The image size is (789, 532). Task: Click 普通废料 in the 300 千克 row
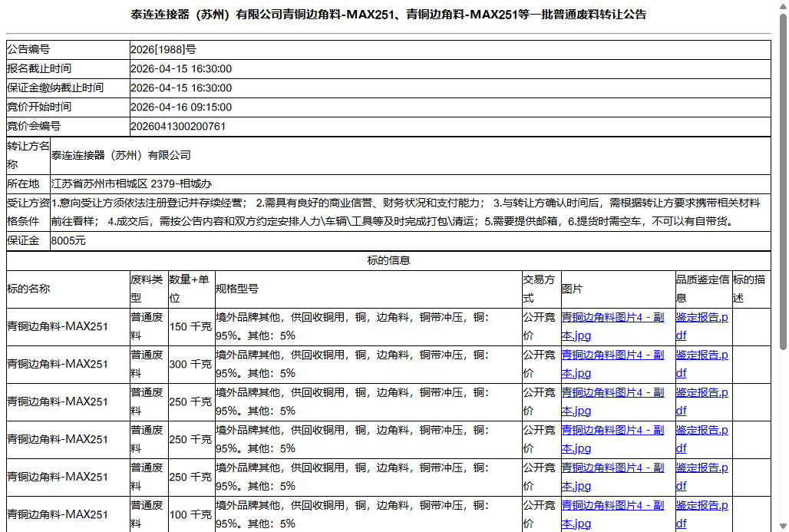pyautogui.click(x=147, y=364)
